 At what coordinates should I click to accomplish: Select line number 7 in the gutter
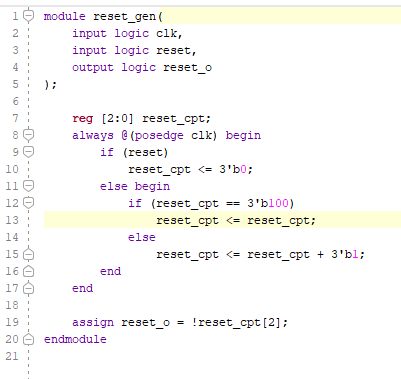(x=15, y=118)
